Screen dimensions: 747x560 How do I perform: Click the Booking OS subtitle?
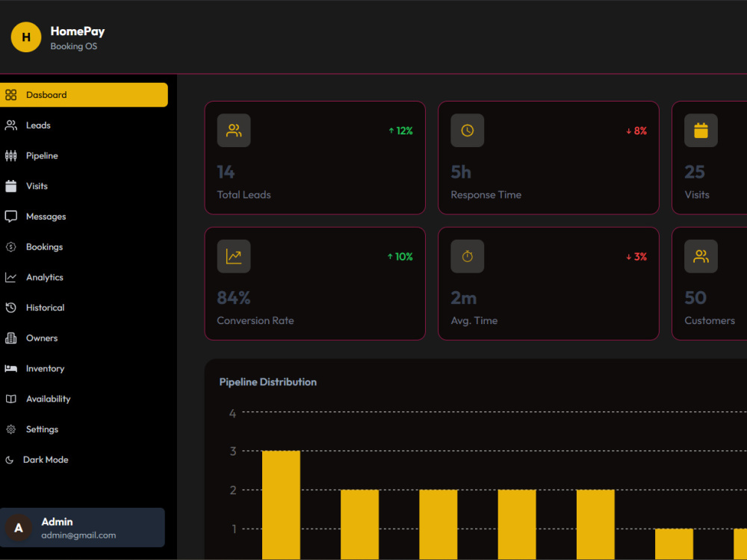tap(74, 46)
